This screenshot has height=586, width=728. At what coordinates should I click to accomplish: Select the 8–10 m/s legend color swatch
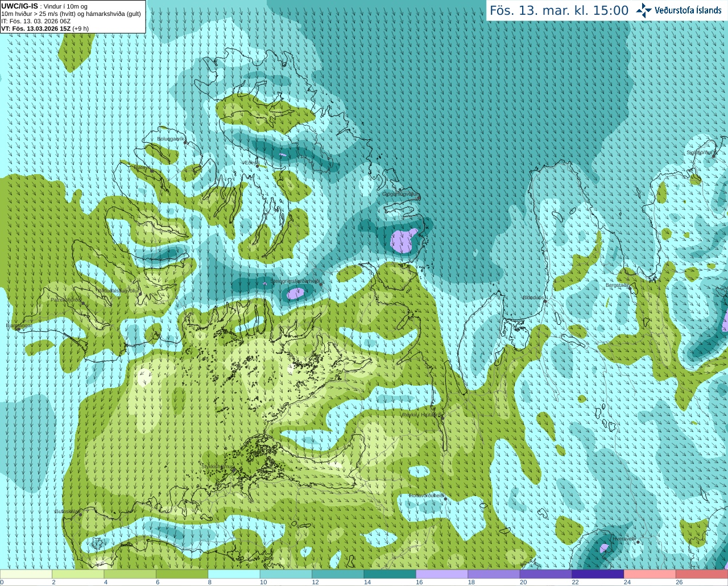click(234, 574)
